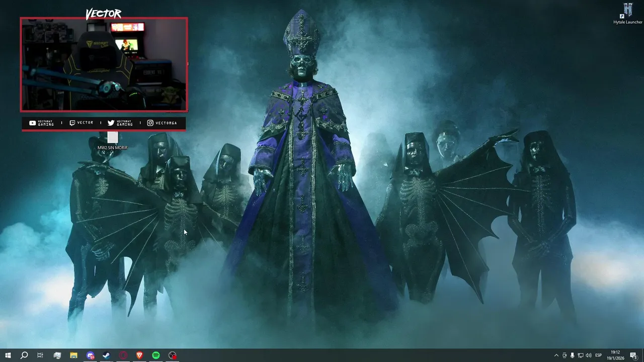Open clock showing 19:12 calendar
Screen dimensions: 644x362
coord(615,355)
